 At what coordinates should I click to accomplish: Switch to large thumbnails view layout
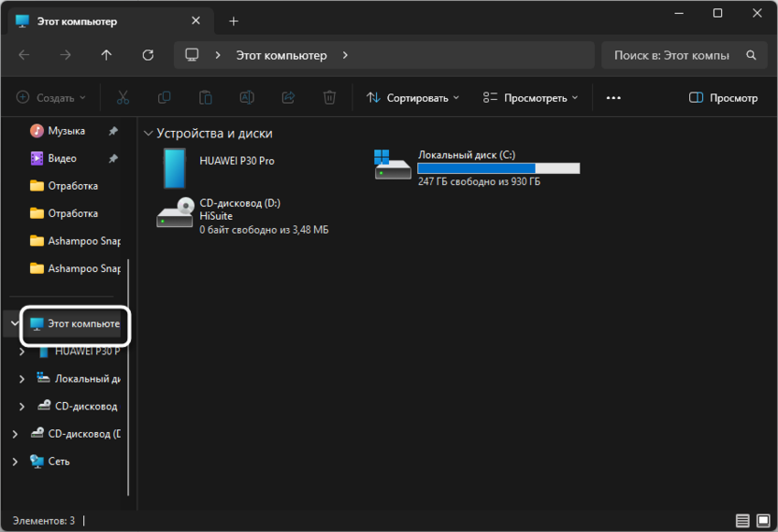click(763, 520)
